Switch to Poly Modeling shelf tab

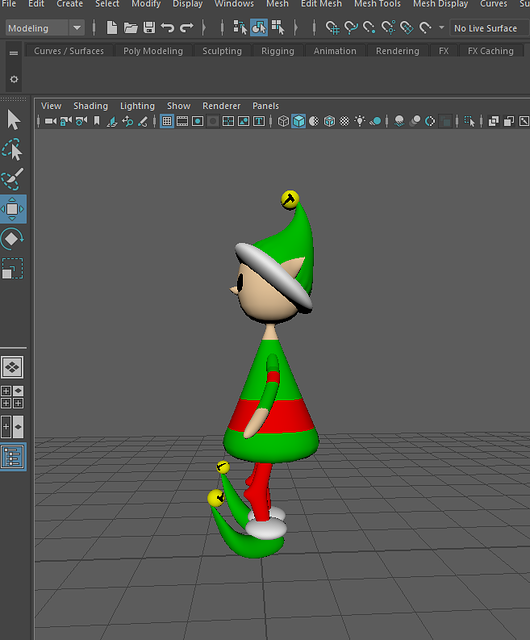(x=153, y=51)
